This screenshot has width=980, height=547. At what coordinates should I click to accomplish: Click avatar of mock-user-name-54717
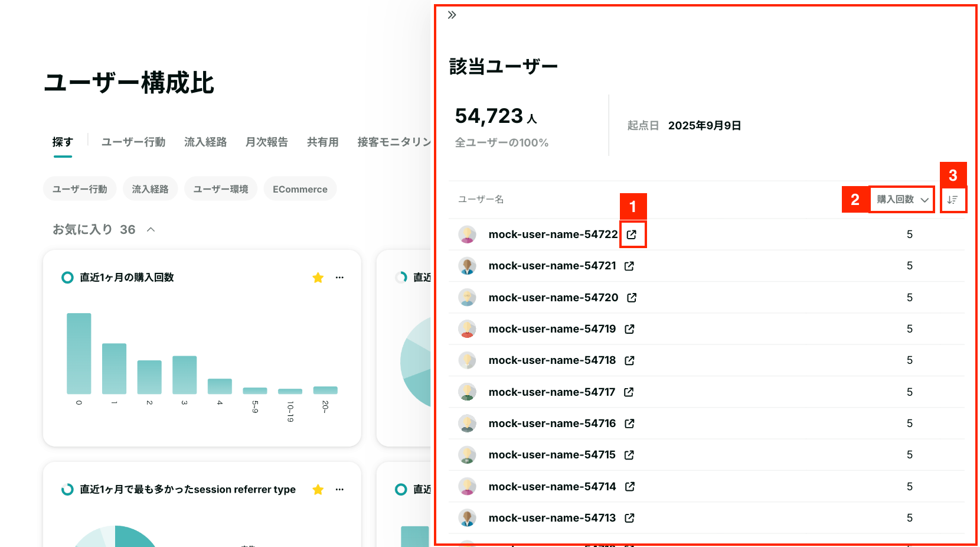(468, 392)
